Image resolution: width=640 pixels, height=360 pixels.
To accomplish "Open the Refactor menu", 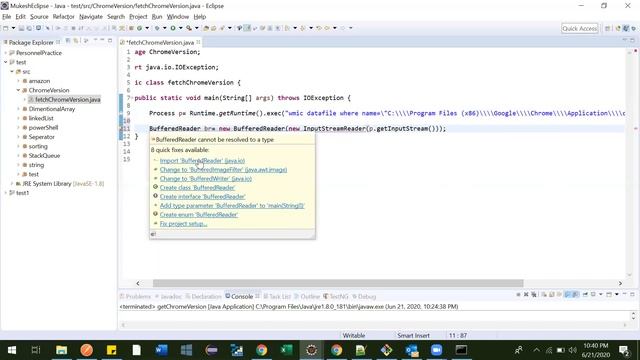I will [x=64, y=17].
